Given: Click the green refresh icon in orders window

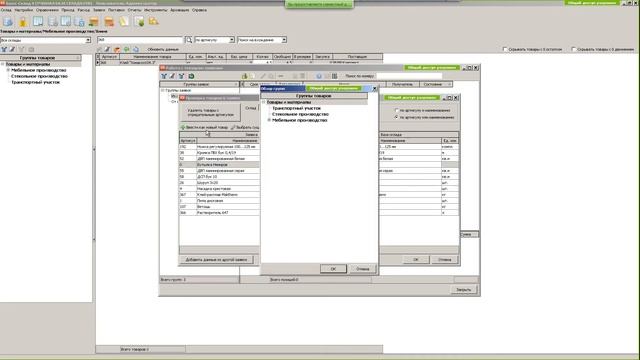Looking at the screenshot, I should [191, 76].
